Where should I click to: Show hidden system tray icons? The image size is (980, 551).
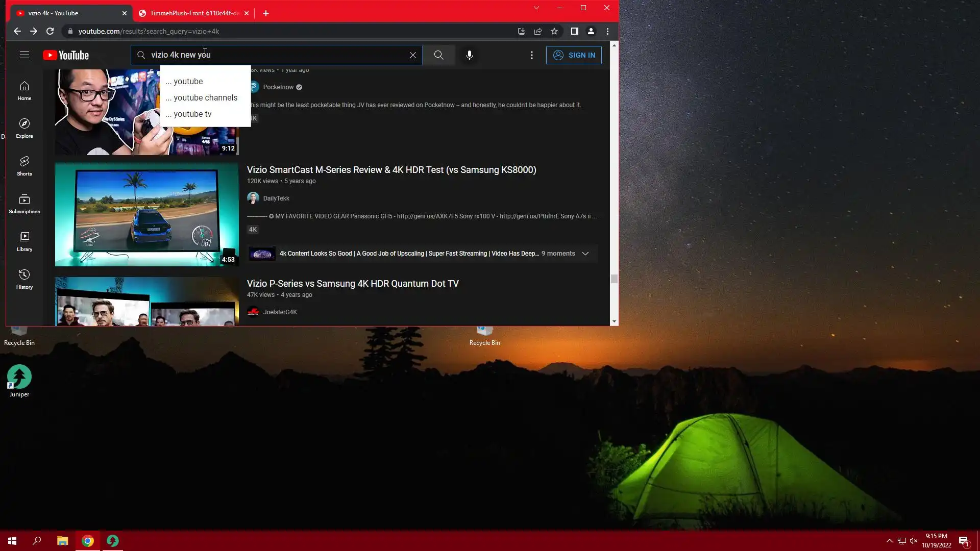(889, 541)
